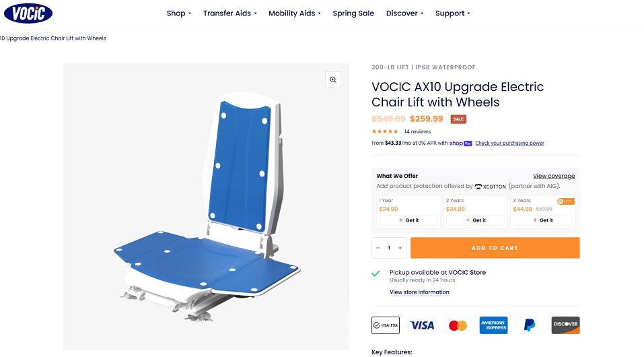Click the Mastercard payment icon
This screenshot has width=644, height=357.
(458, 325)
